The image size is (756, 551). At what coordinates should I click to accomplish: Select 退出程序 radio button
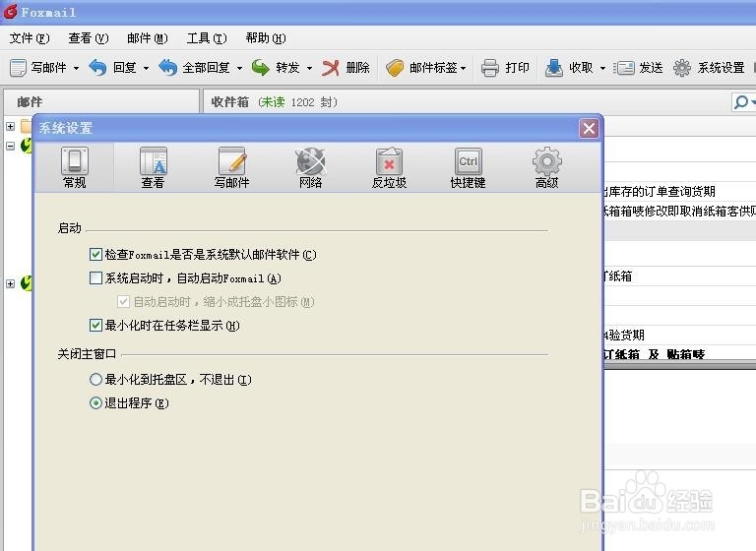coord(95,403)
